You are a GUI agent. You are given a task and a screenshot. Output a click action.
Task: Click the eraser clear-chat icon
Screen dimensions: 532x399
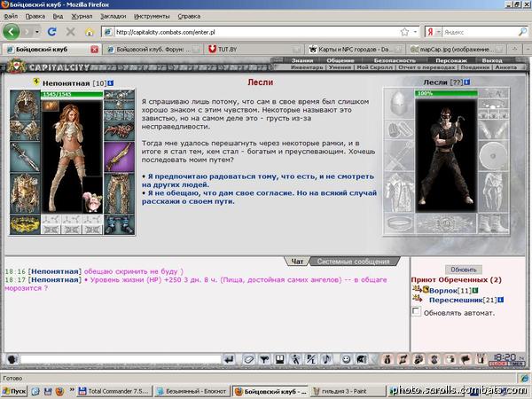(248, 359)
